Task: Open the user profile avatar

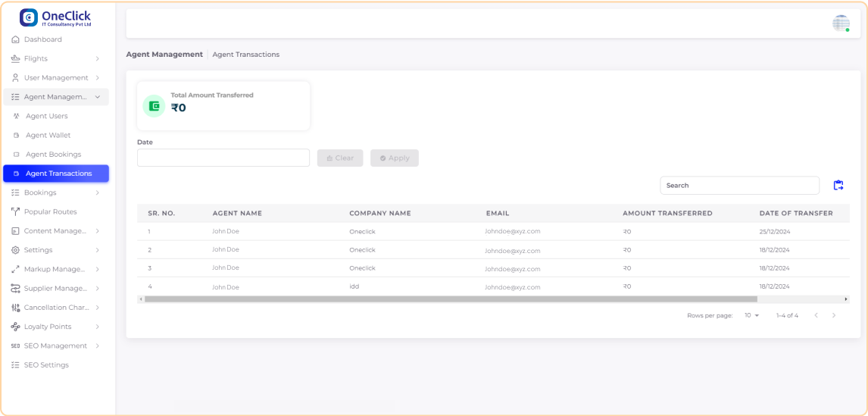Action: coord(841,23)
